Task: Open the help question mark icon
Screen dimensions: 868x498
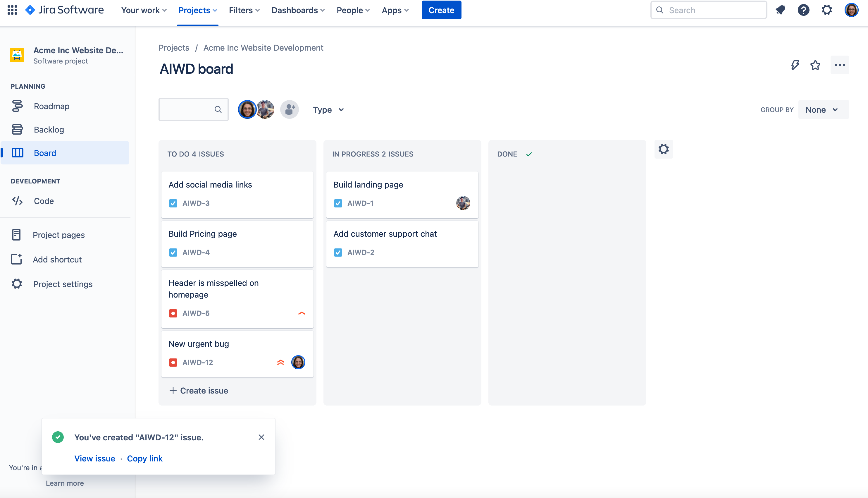Action: (803, 10)
